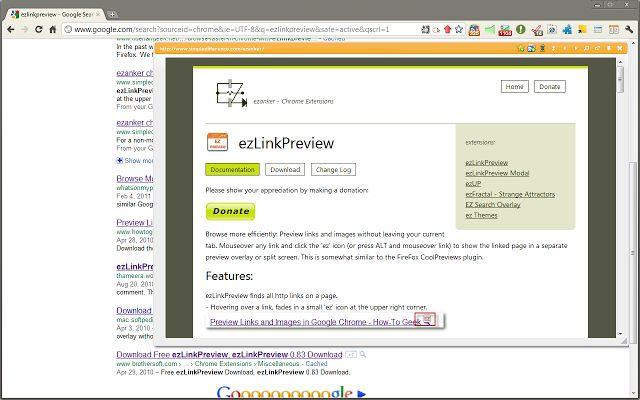This screenshot has width=640, height=400.
Task: Click the red up-arrow icon in address bar
Action: point(447,29)
